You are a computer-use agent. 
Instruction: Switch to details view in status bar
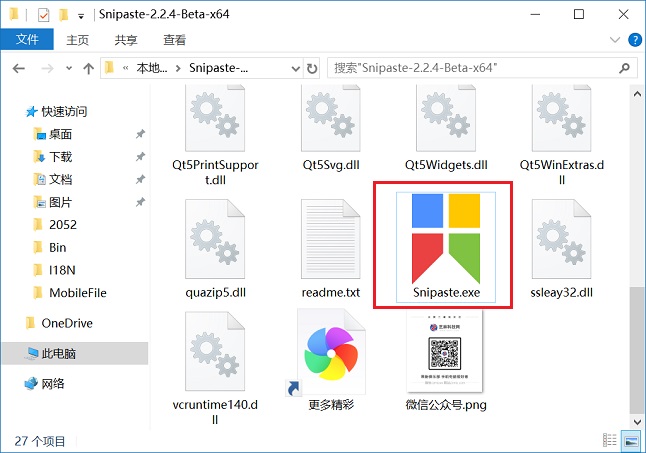tap(610, 440)
